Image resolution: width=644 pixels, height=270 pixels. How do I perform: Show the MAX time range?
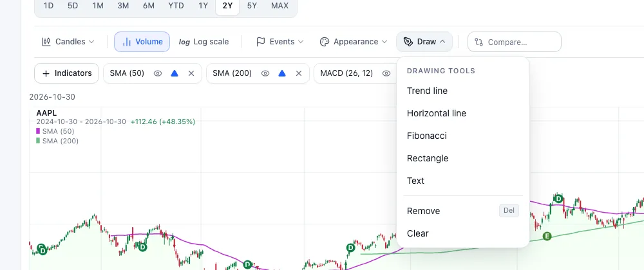tap(279, 6)
